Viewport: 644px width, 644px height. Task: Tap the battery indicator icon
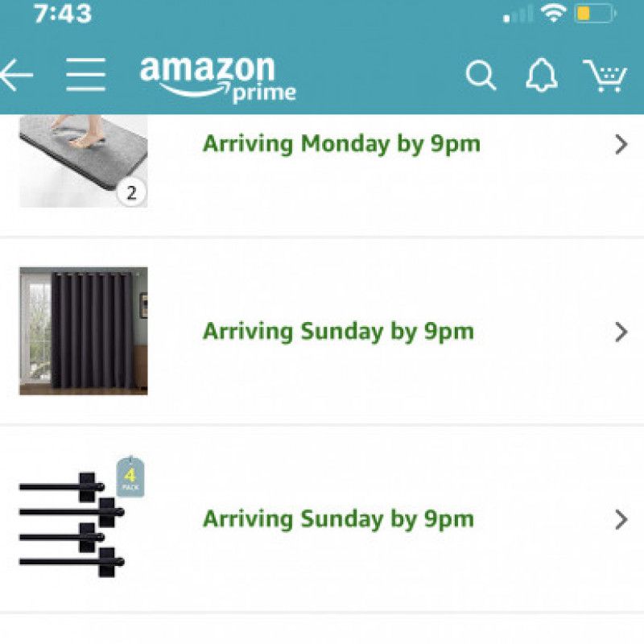[594, 14]
